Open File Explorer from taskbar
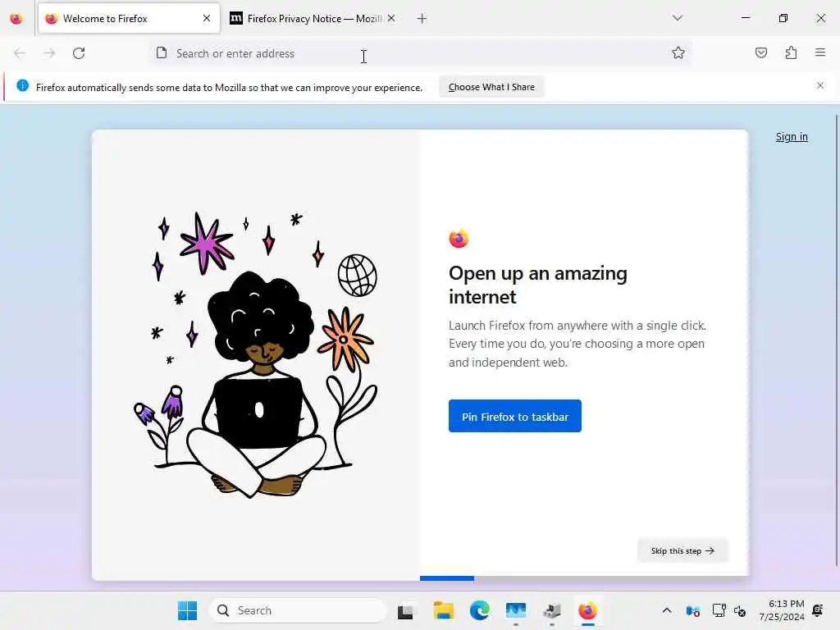This screenshot has width=840, height=630. pos(444,610)
